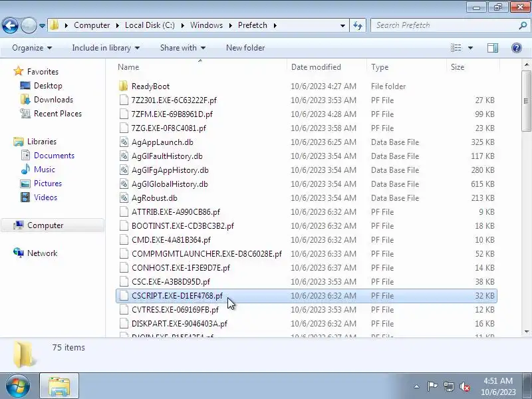
Task: Open the recent pages dropdown arrow
Action: [42, 25]
